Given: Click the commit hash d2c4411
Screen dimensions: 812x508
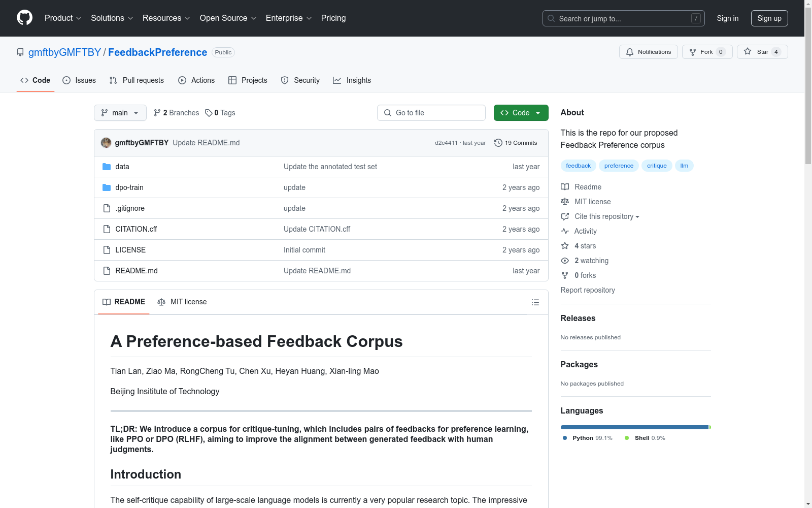Looking at the screenshot, I should (x=446, y=143).
